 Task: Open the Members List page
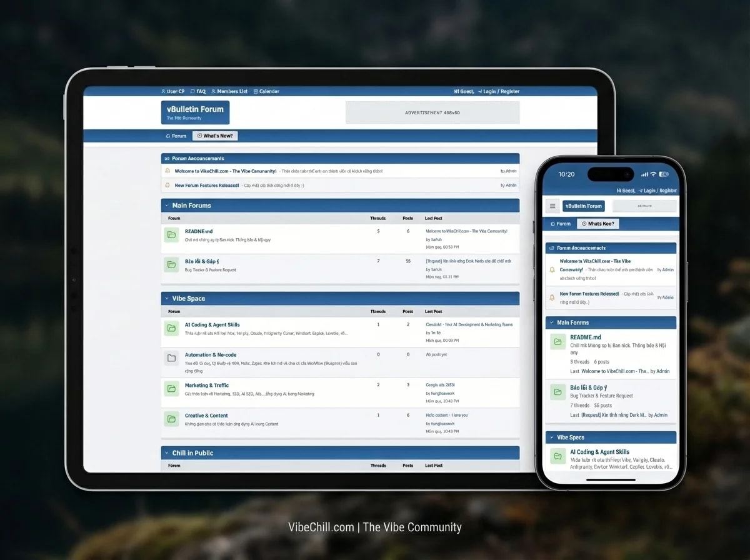[x=229, y=91]
